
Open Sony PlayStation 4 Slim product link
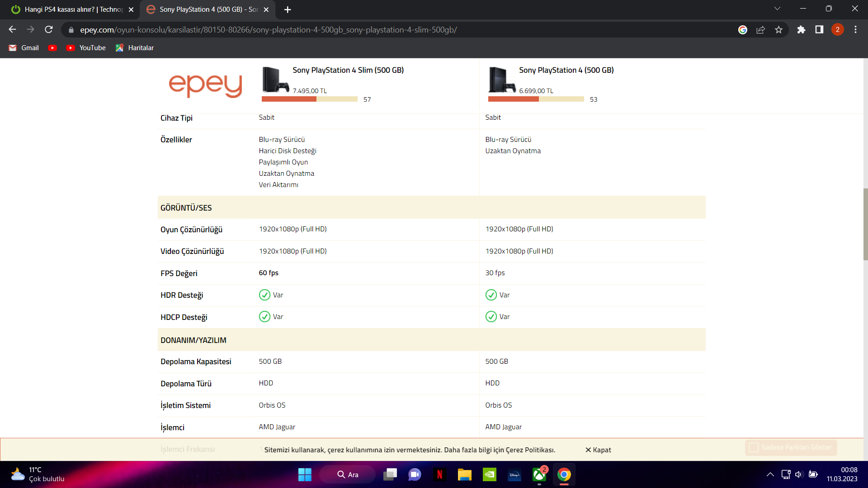click(348, 70)
